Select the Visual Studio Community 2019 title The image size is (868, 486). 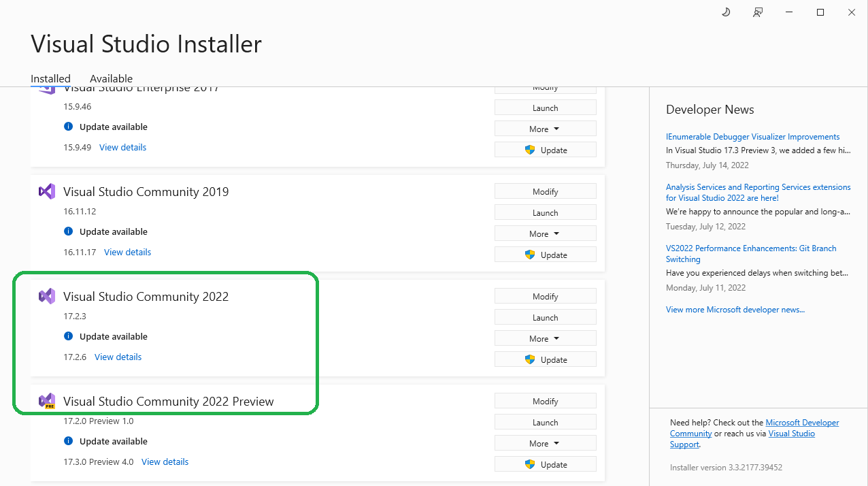146,191
